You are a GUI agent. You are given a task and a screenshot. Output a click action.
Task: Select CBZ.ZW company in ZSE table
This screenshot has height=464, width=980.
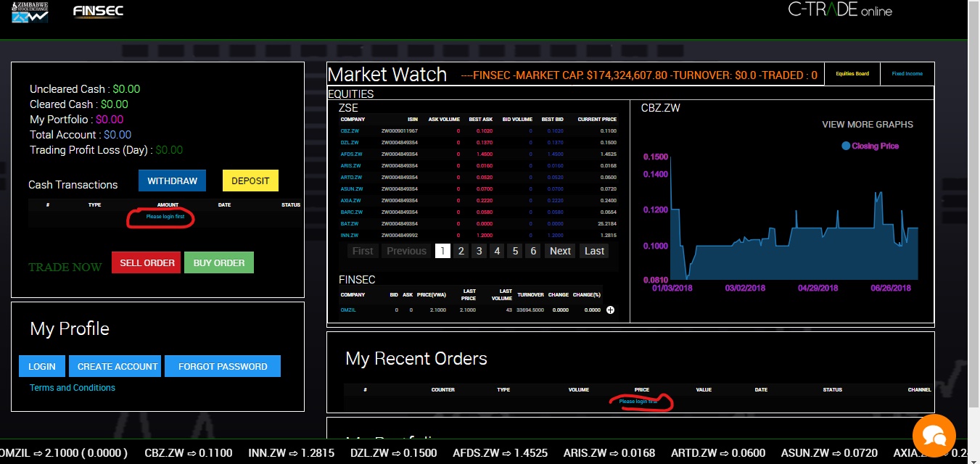pos(350,131)
